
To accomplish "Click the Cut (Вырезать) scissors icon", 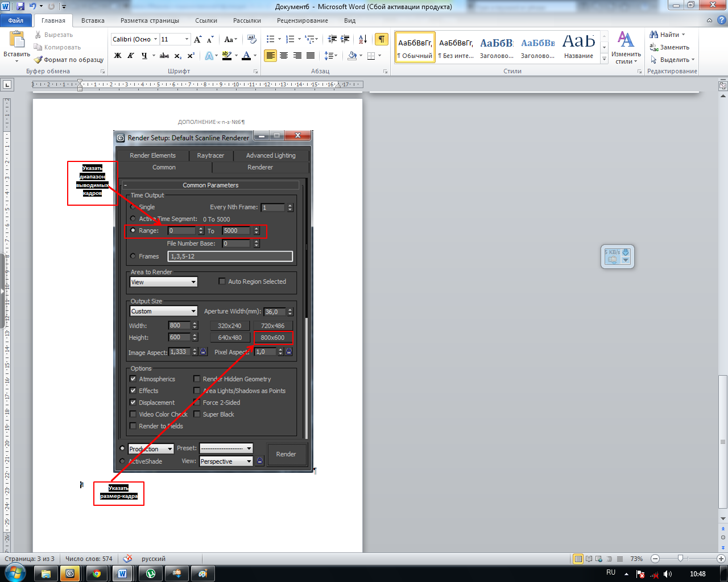I will coord(38,35).
